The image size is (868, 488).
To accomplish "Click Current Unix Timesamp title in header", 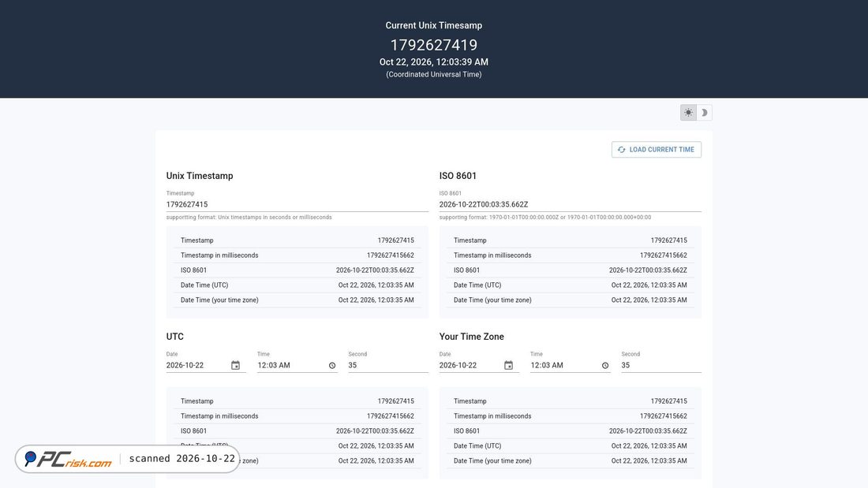I will [434, 25].
